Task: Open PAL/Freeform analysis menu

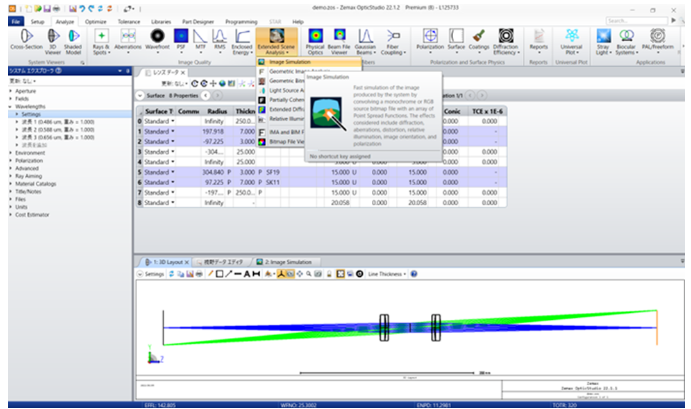Action: pyautogui.click(x=658, y=40)
